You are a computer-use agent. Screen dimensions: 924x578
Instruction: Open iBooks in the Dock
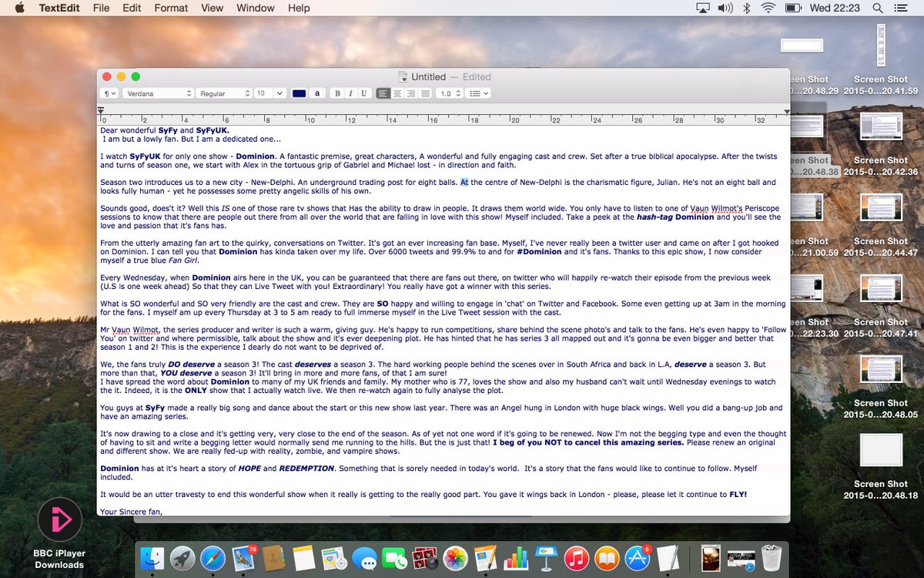[607, 560]
